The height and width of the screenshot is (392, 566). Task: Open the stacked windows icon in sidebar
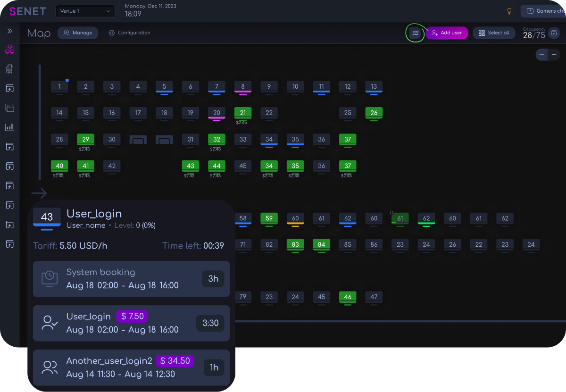coord(9,108)
